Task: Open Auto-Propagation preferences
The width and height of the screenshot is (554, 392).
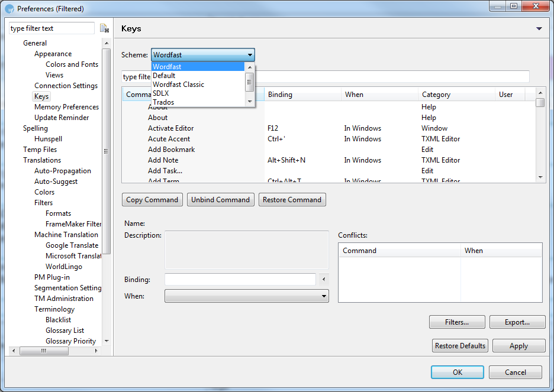Action: [x=63, y=171]
